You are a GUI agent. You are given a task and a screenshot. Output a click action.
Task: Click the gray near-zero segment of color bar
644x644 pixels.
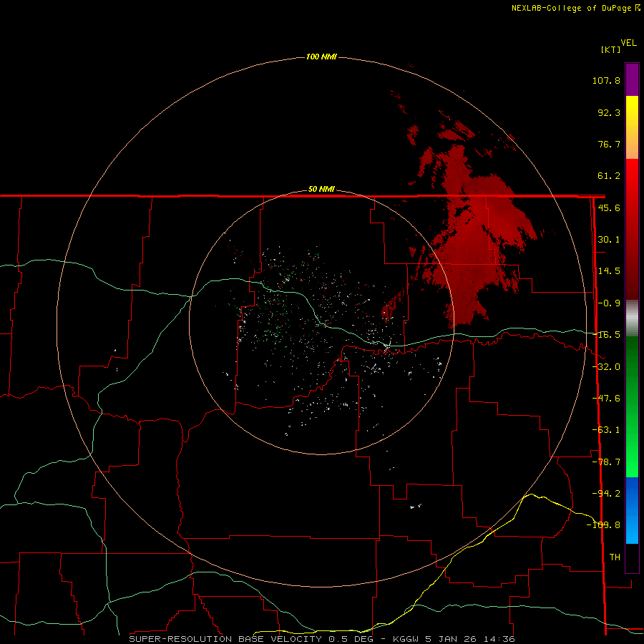pos(632,318)
